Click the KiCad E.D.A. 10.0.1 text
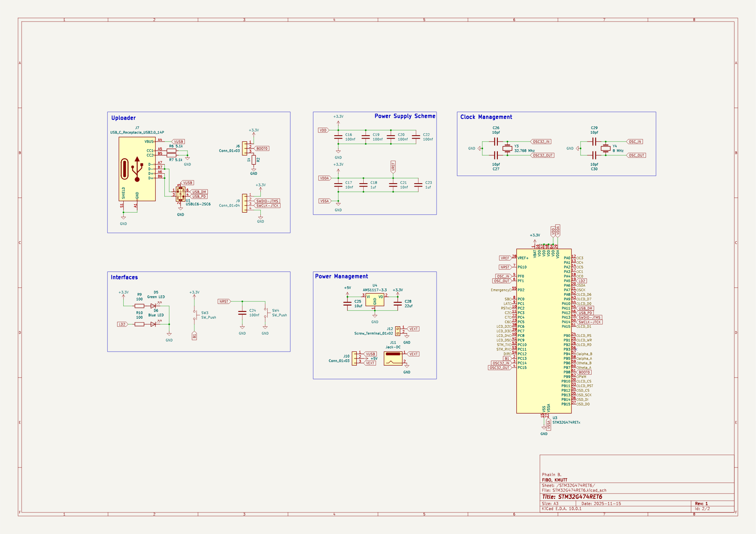 click(562, 509)
